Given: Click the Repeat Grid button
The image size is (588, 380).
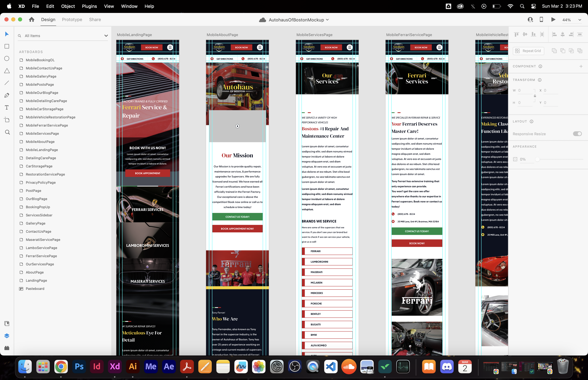Looking at the screenshot, I should (528, 51).
